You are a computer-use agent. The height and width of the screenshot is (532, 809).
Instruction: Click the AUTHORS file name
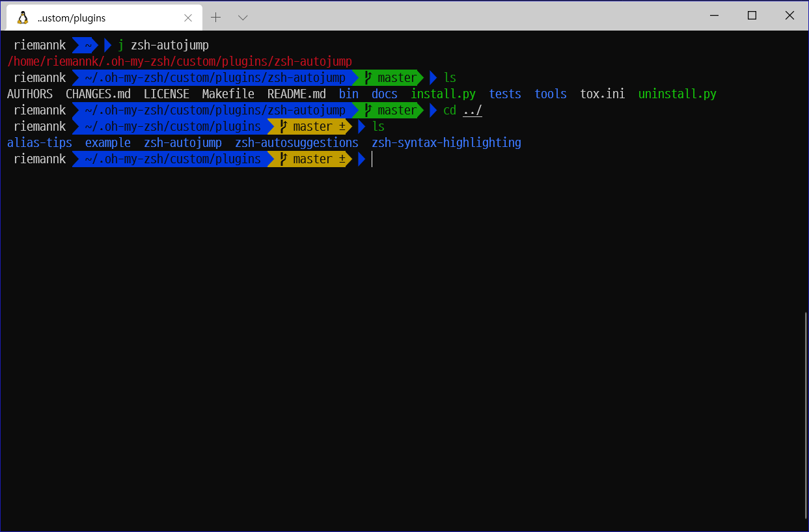[x=30, y=94]
